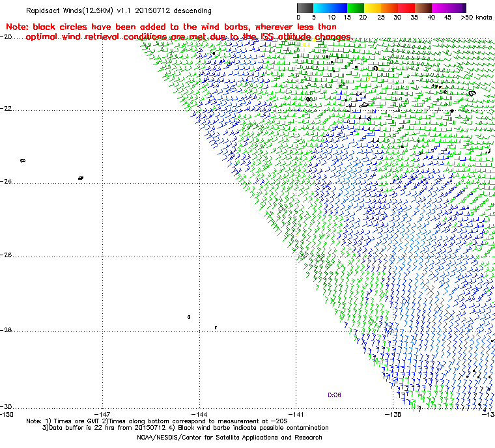The image size is (495, 448).
Task: Click the yellow 20-25 knots color bar segment
Action: coord(373,8)
